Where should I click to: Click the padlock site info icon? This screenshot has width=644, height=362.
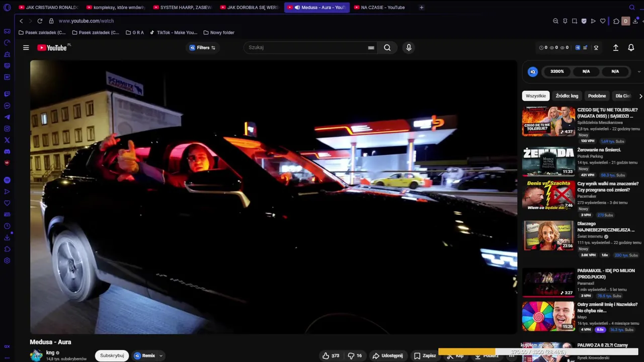pos(51,21)
